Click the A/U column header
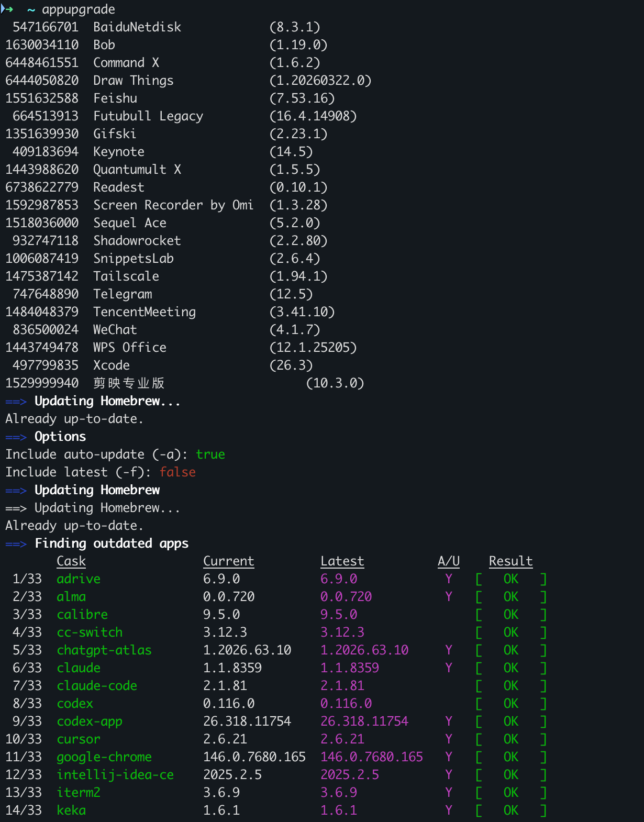Screen dimensions: 644x822 click(x=449, y=561)
